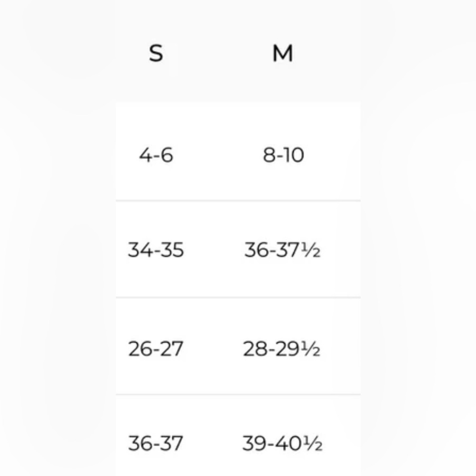Click the number 34 in 34-35
This screenshot has height=476, width=476.
click(x=139, y=250)
